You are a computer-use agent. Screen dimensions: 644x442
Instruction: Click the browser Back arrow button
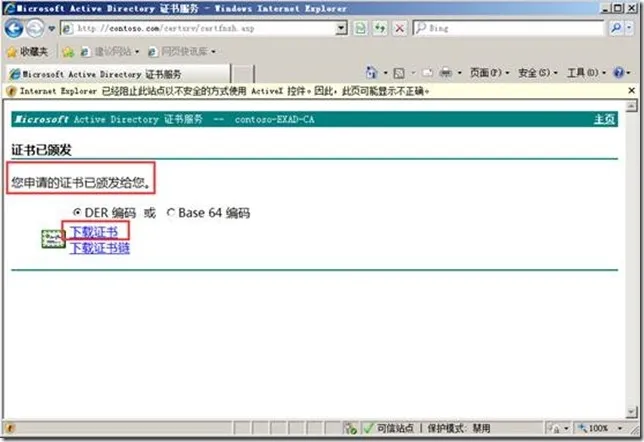click(x=14, y=28)
